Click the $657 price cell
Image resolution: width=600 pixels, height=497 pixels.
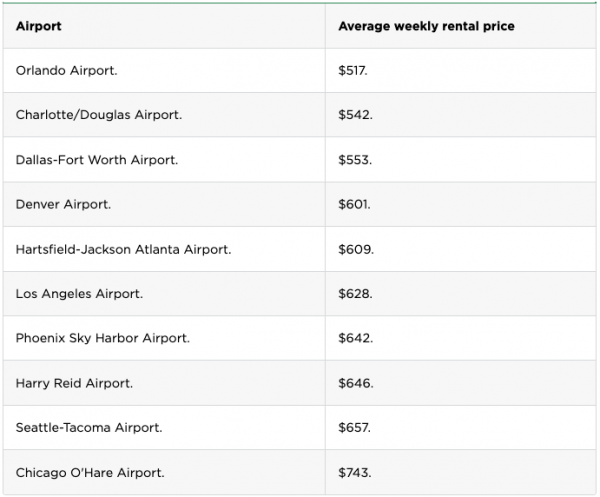pyautogui.click(x=356, y=427)
